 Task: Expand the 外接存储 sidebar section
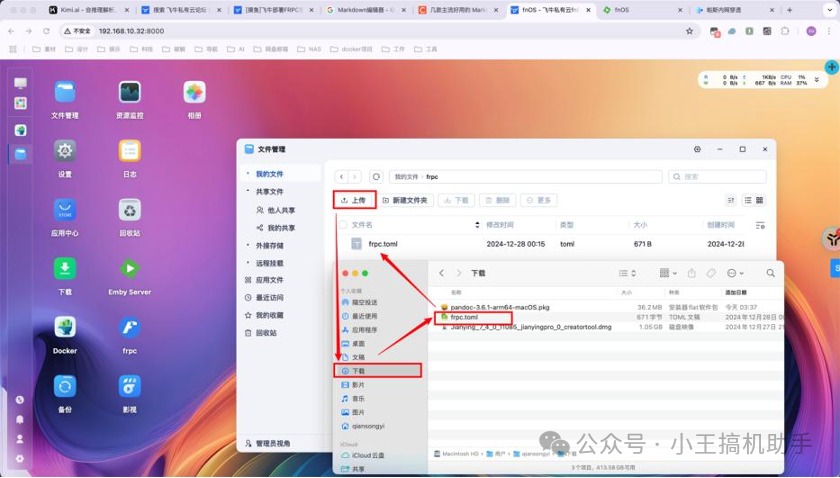point(248,245)
